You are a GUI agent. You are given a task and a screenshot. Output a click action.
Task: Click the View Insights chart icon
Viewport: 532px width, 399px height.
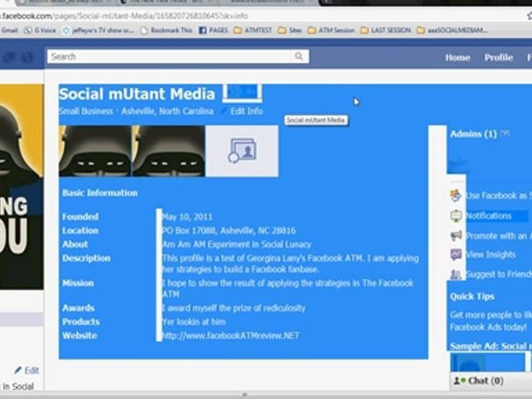coord(456,254)
